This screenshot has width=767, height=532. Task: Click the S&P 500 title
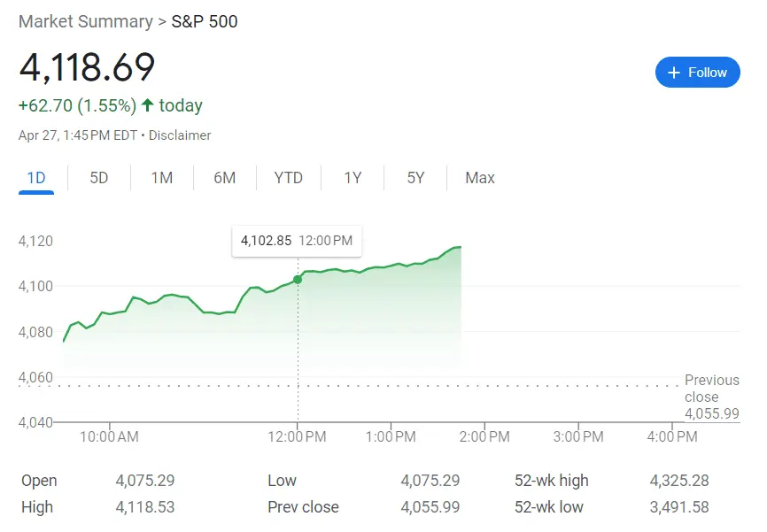pos(205,21)
